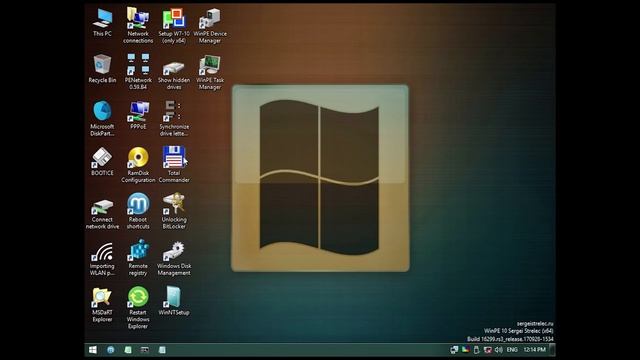Click the ENG language indicator
Viewport: 640px width, 360px height.
pyautogui.click(x=512, y=350)
